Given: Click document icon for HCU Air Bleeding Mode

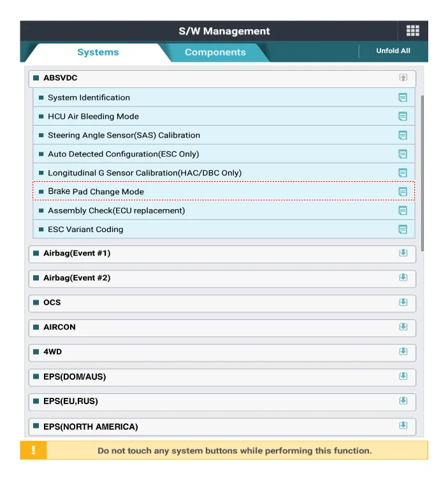Looking at the screenshot, I should [x=402, y=117].
